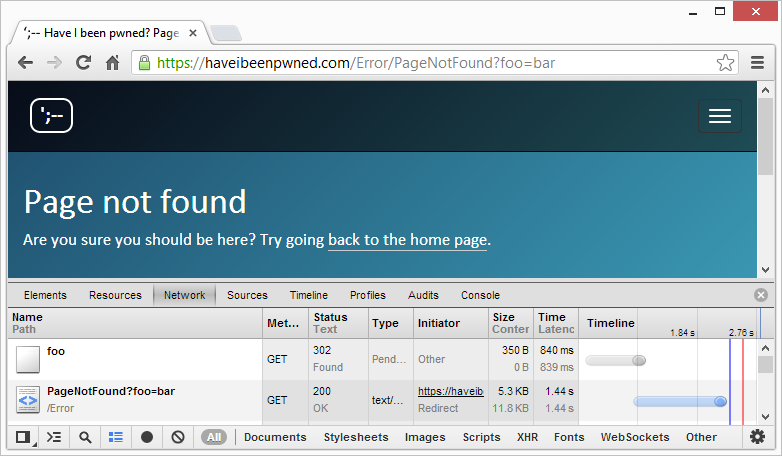Click the green SSL padlock icon
Viewport: 782px width, 456px height.
coord(144,63)
